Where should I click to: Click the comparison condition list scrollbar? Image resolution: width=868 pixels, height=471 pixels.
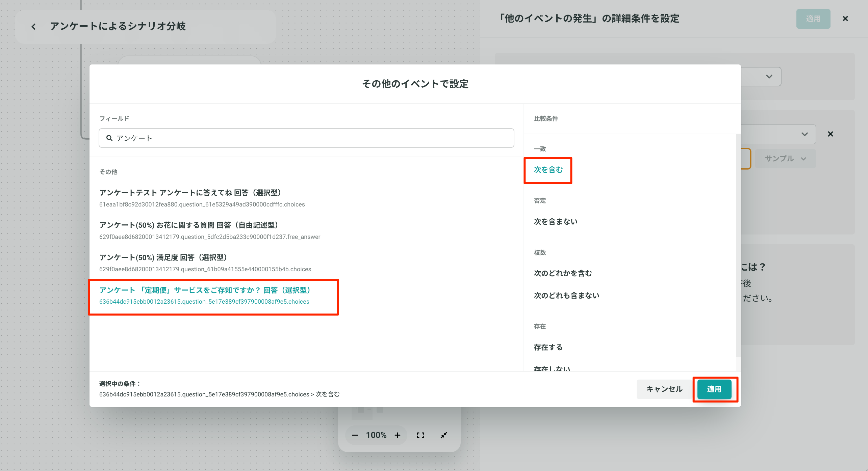tap(738, 246)
